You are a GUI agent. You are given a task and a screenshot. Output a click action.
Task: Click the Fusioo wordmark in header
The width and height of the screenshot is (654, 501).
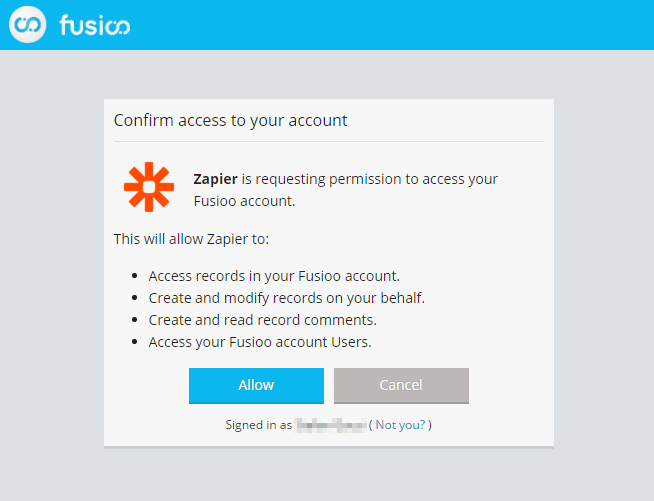tap(94, 25)
